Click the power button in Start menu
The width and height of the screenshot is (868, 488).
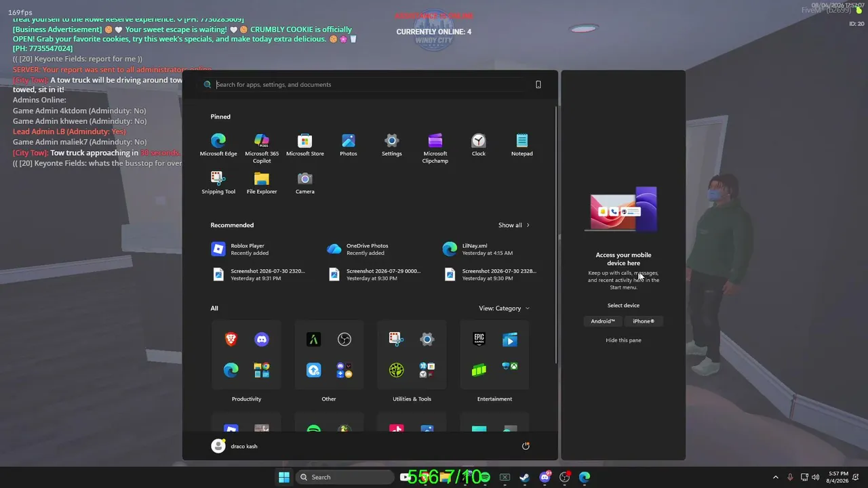(x=526, y=446)
